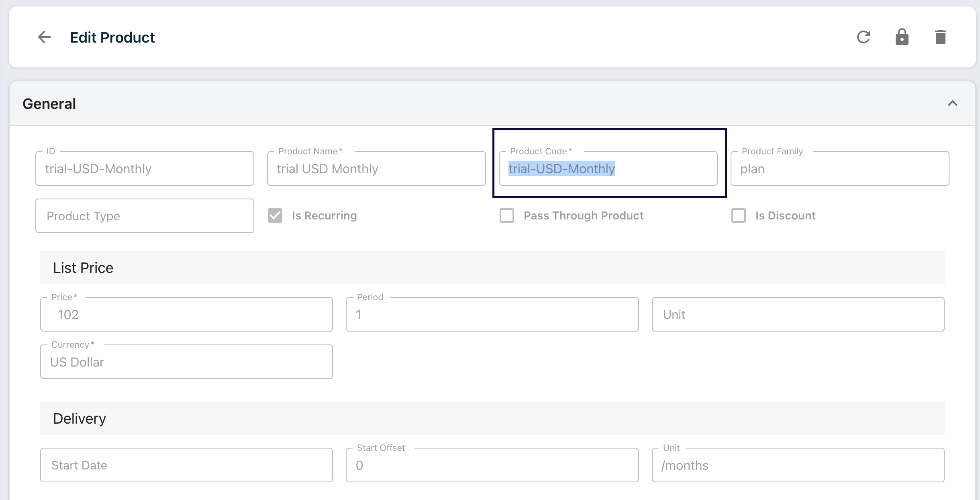
Task: Click the lock icon
Action: (902, 37)
